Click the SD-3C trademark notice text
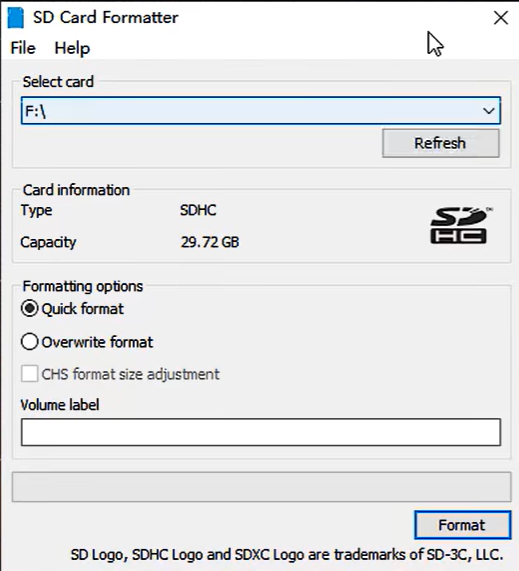Image resolution: width=519 pixels, height=571 pixels. coord(287,555)
